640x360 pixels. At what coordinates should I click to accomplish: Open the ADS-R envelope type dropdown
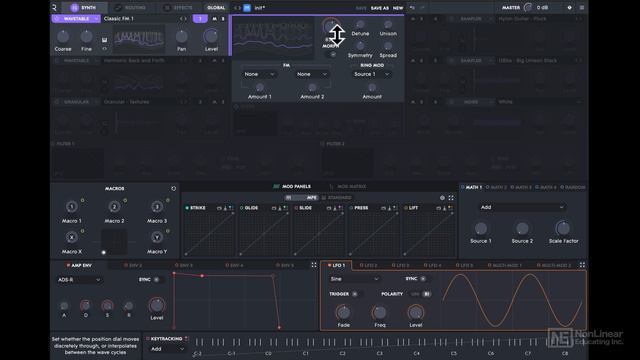pyautogui.click(x=79, y=280)
